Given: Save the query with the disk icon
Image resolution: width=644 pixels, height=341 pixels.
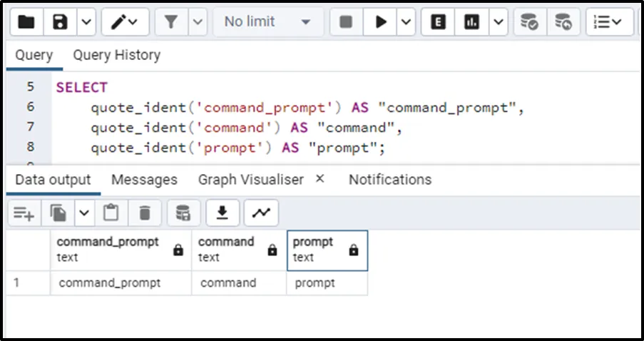Looking at the screenshot, I should pos(61,22).
